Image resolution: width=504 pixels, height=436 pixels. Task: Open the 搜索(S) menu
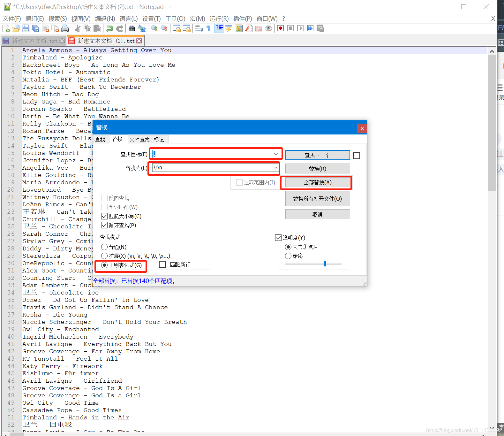click(x=58, y=19)
